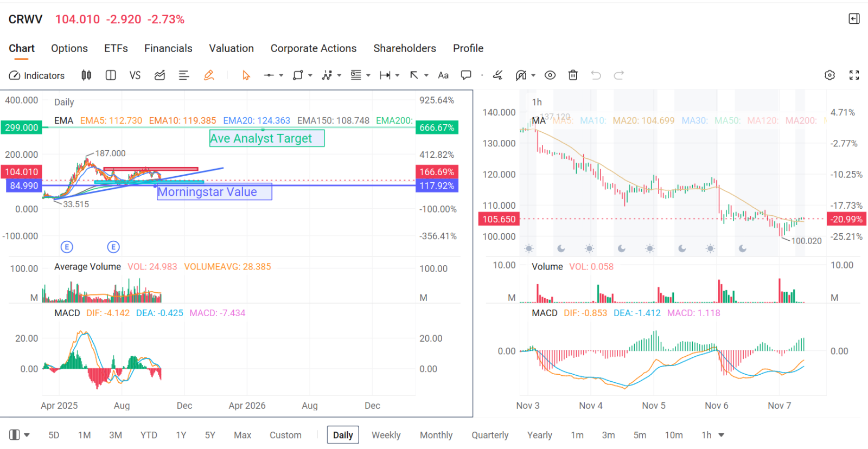Viewport: 868px width, 449px height.
Task: Select the brush scribble tool
Action: pos(497,75)
